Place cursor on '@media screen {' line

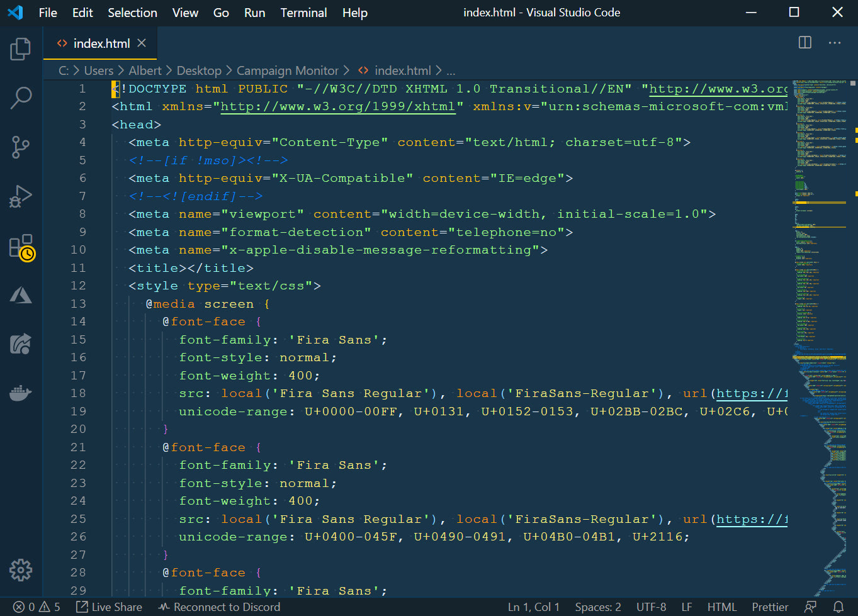click(208, 304)
